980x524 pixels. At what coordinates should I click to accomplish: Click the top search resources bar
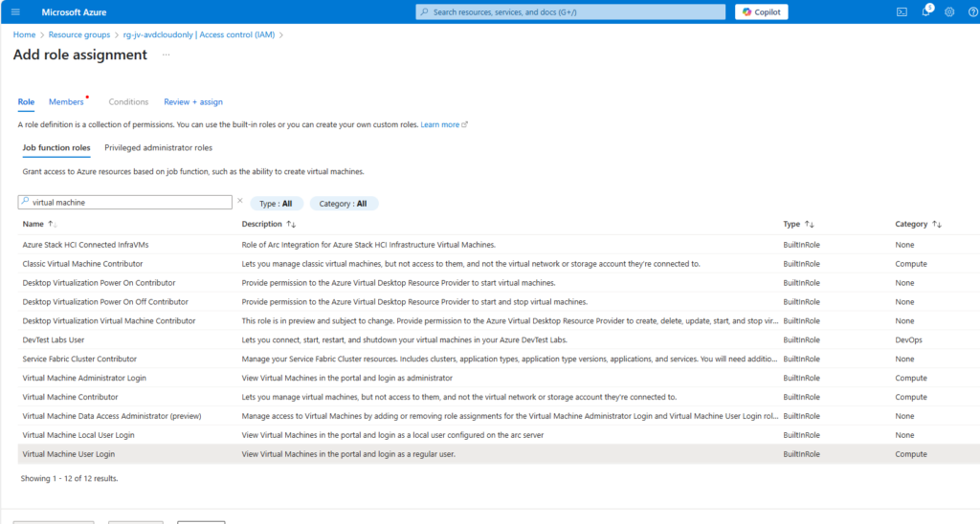coord(570,11)
